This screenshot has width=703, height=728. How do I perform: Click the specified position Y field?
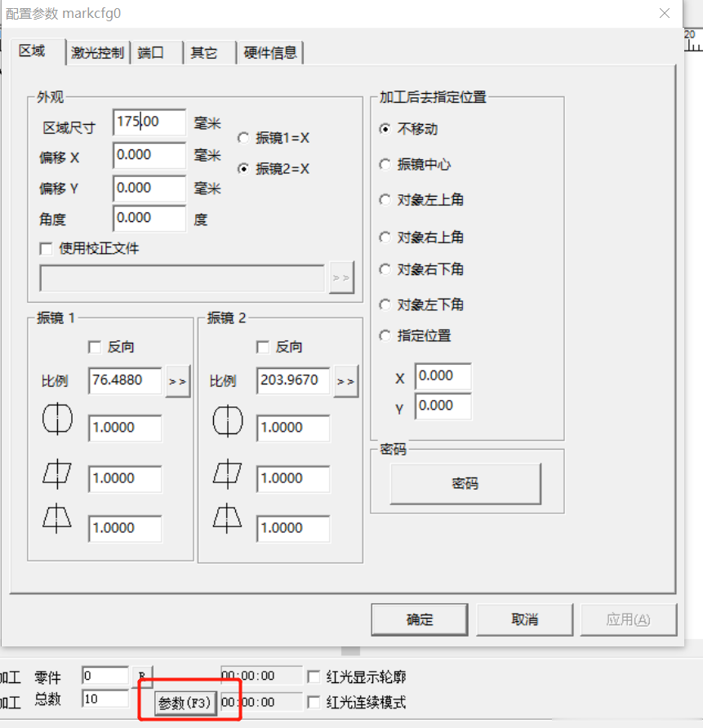click(x=443, y=406)
